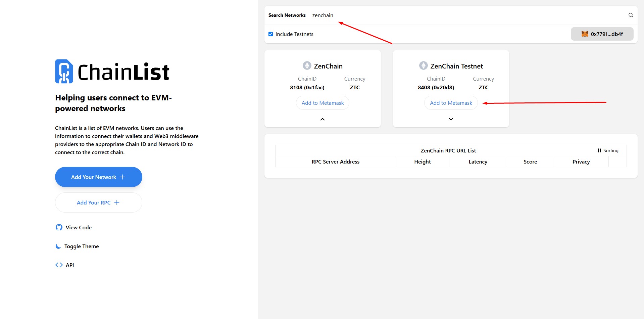Click the MetaMask fox wallet icon
This screenshot has width=644, height=319.
[x=585, y=34]
